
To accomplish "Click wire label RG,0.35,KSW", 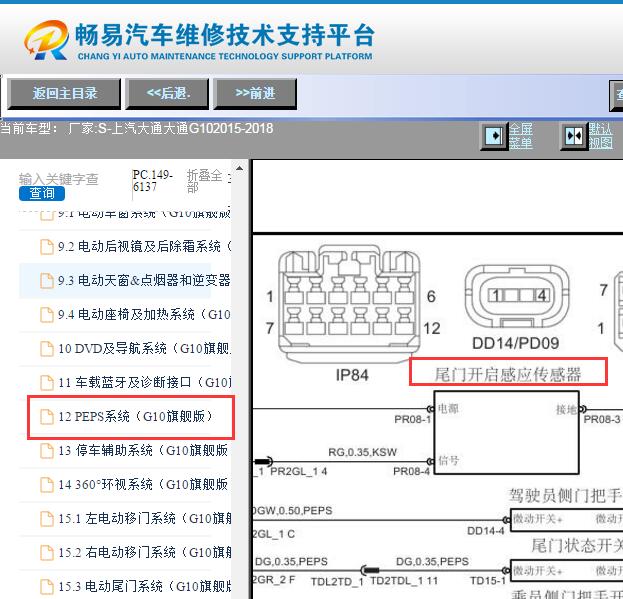I will click(362, 452).
